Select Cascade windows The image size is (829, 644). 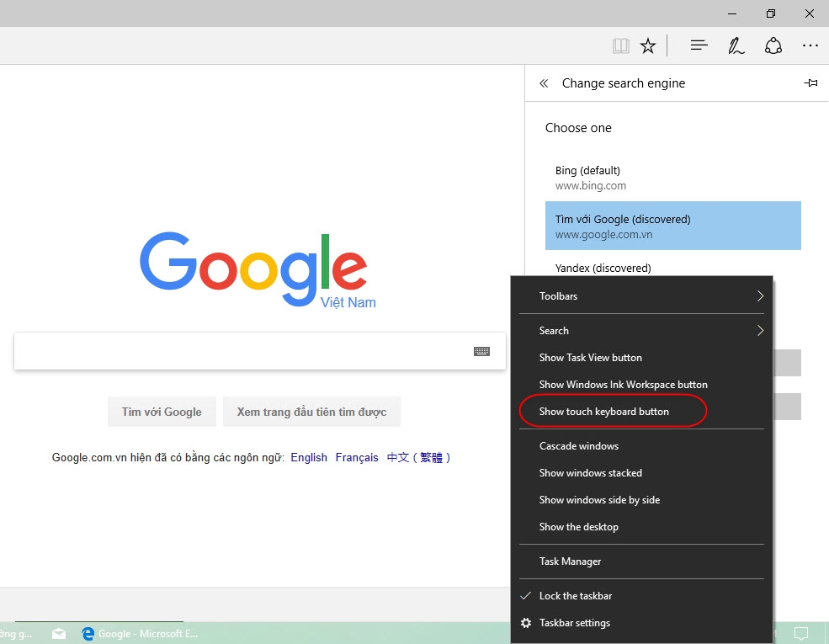(642, 445)
